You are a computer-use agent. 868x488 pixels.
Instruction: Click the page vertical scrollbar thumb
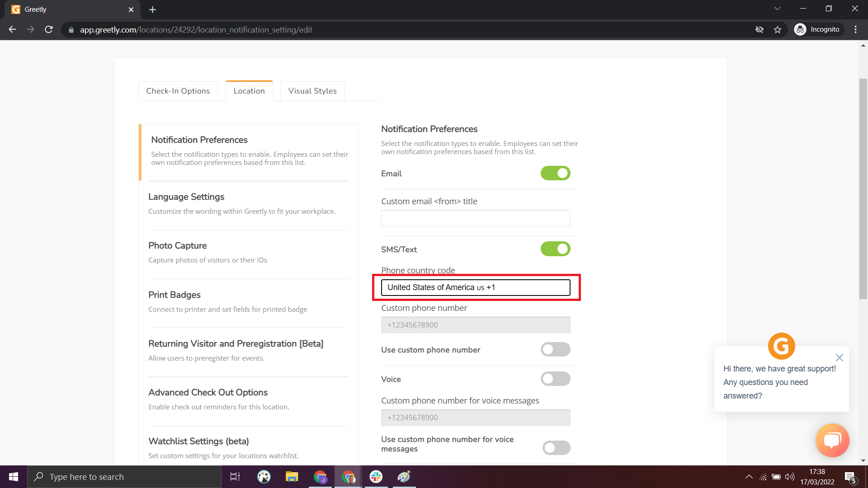click(x=863, y=188)
